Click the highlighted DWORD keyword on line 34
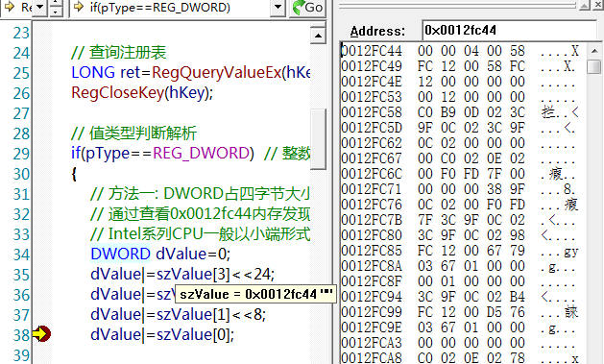 pyautogui.click(x=121, y=255)
